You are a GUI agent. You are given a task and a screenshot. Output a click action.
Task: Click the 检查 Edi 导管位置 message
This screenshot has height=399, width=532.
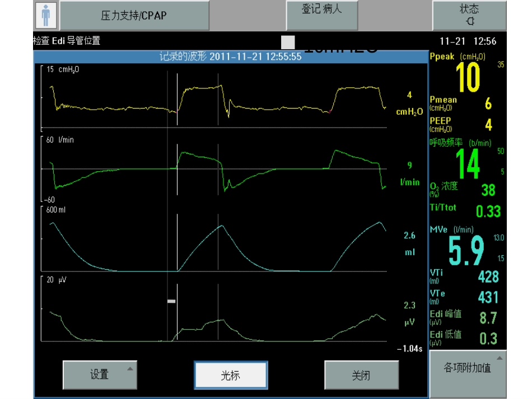67,41
